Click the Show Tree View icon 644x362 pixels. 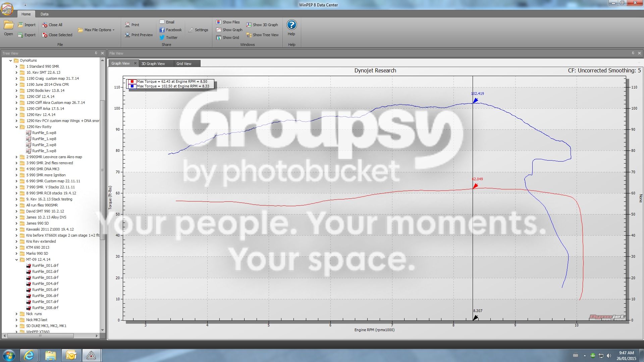(249, 35)
